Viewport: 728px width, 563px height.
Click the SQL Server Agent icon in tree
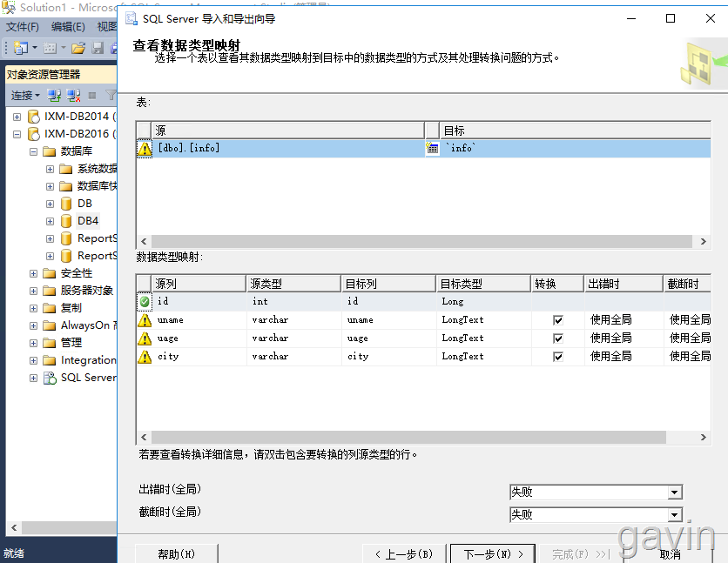coord(50,378)
